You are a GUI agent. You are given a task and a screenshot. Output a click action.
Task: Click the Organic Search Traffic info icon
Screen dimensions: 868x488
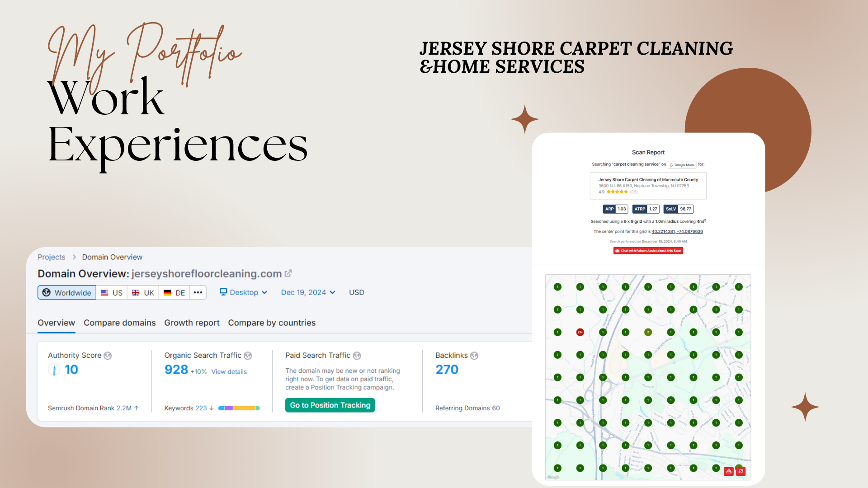click(248, 356)
